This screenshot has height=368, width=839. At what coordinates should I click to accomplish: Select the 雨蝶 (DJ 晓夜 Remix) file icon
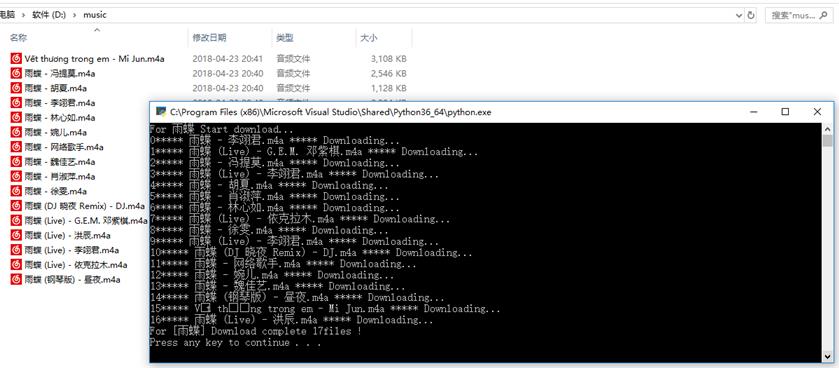17,205
